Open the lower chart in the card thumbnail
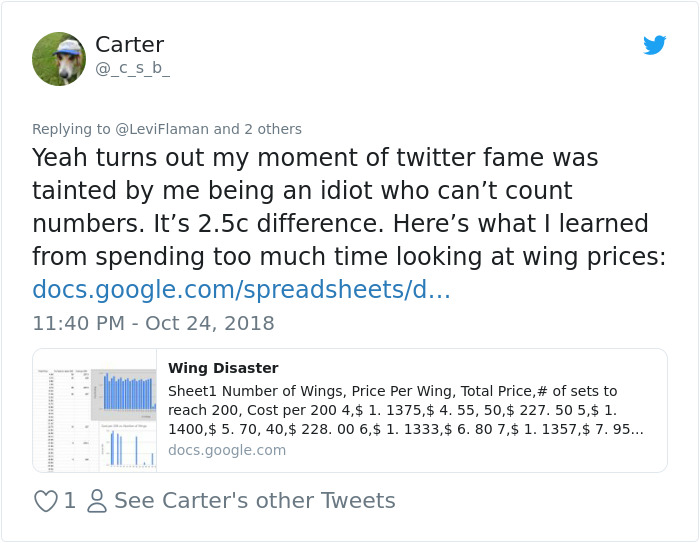Viewport: 700px width, 543px height. point(124,446)
